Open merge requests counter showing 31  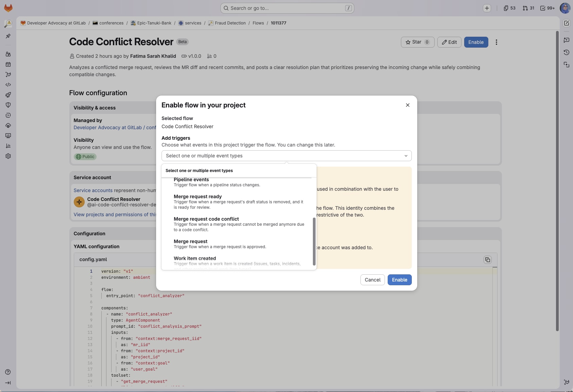click(x=528, y=8)
